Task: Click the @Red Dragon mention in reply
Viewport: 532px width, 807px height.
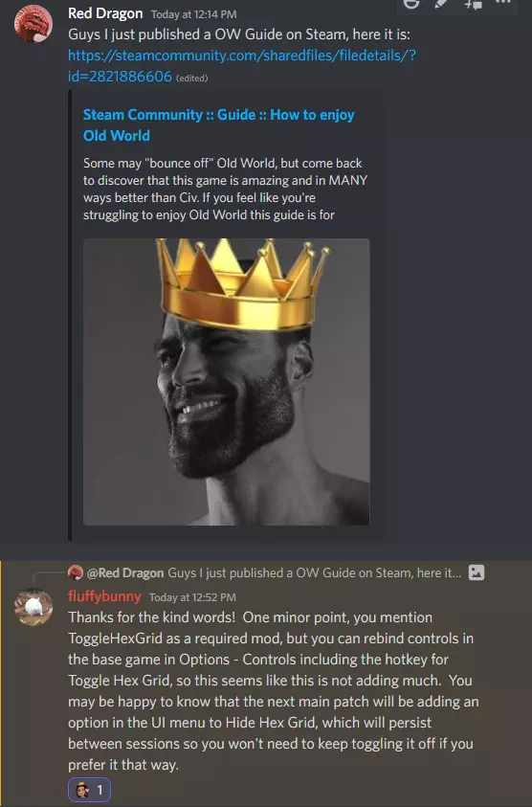Action: (x=125, y=572)
